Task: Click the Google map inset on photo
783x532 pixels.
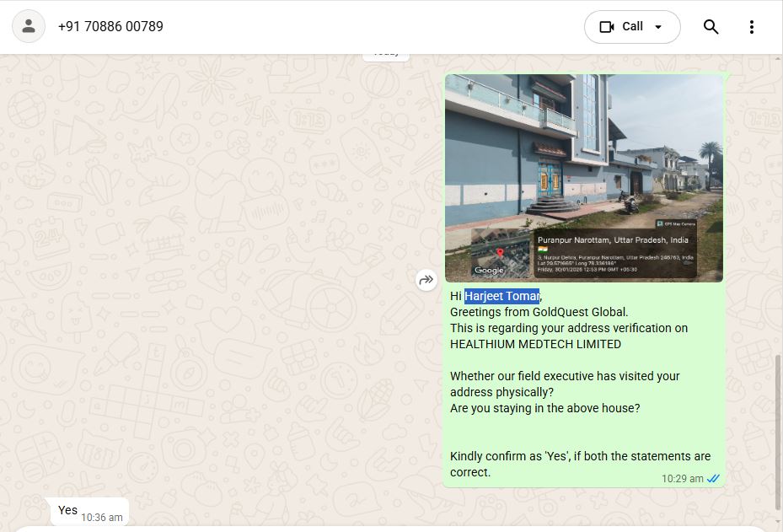Action: click(501, 253)
